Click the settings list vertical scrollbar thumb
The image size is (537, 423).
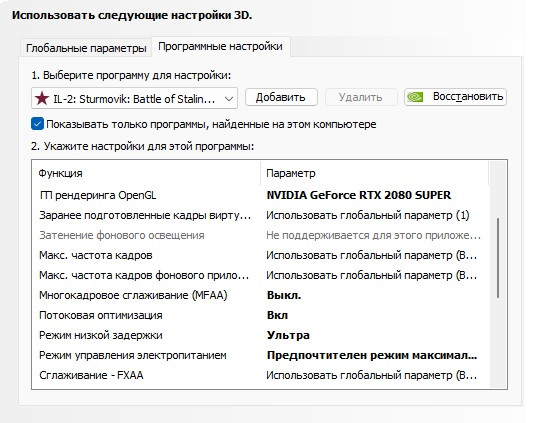pyautogui.click(x=498, y=258)
